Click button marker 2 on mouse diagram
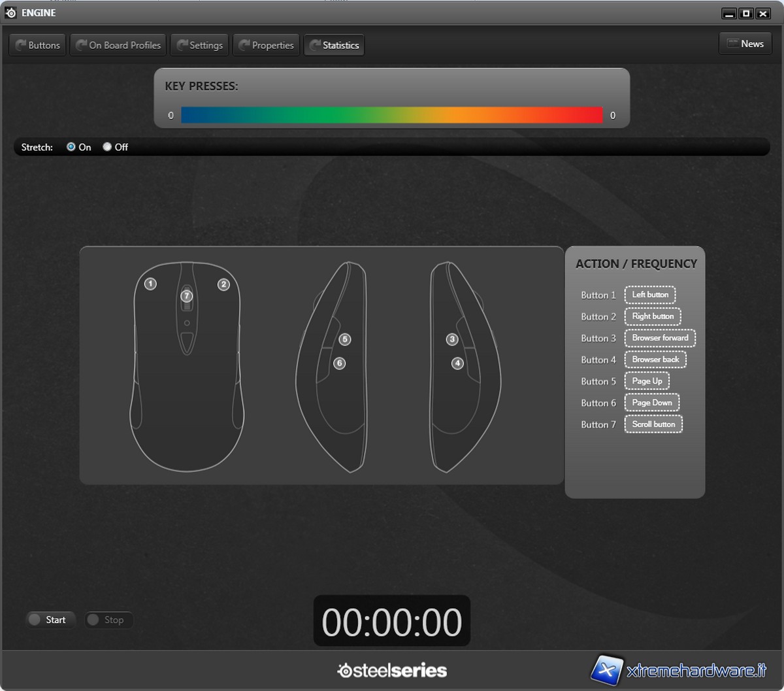The width and height of the screenshot is (784, 691). (223, 284)
